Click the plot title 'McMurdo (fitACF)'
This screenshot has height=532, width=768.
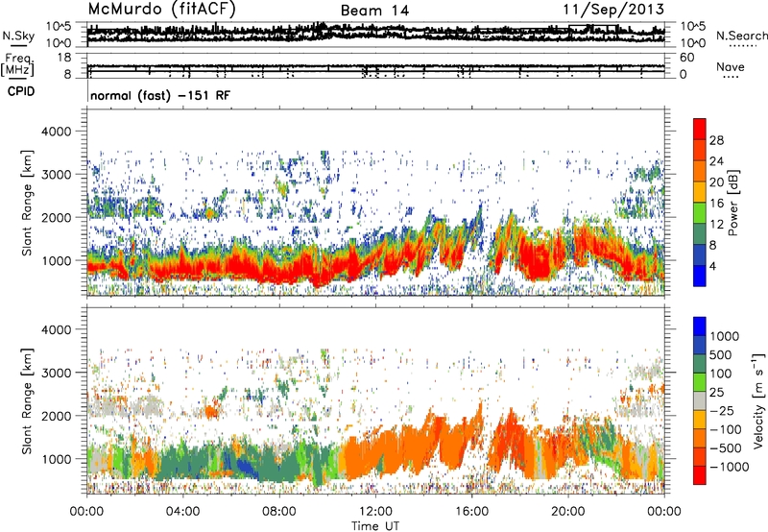point(161,10)
